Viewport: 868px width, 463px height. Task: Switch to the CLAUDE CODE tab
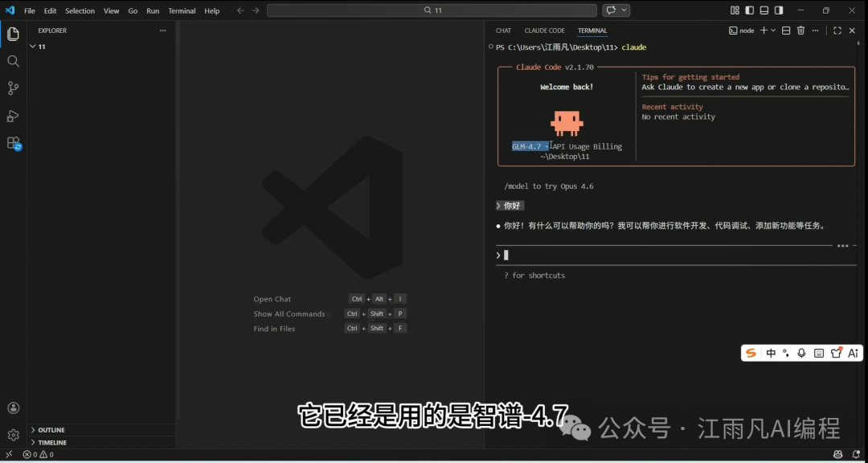click(544, 31)
